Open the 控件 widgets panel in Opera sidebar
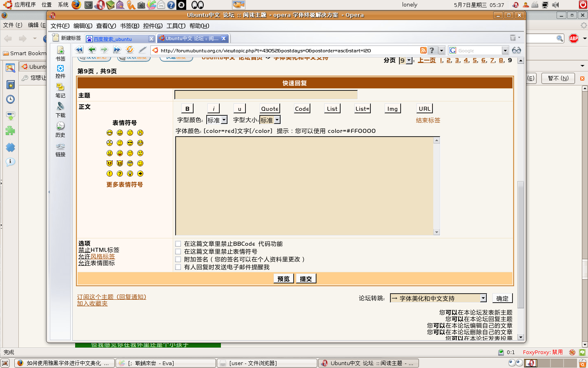This screenshot has height=368, width=588. click(60, 72)
